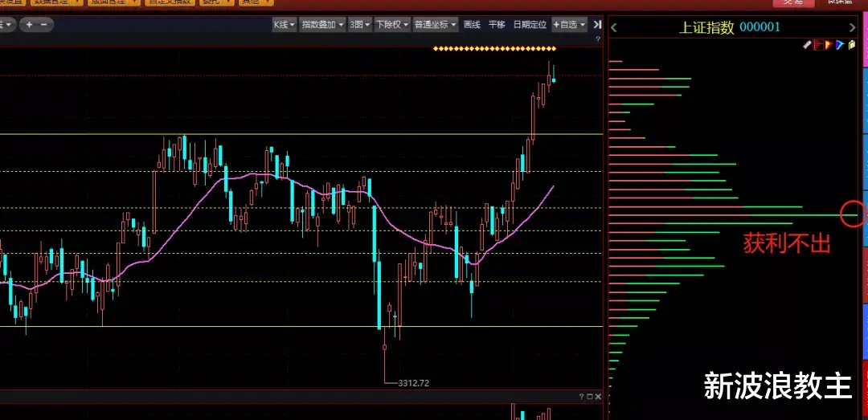Open the 指数叠加 dropdown
Image resolution: width=868 pixels, height=420 pixels.
click(323, 24)
